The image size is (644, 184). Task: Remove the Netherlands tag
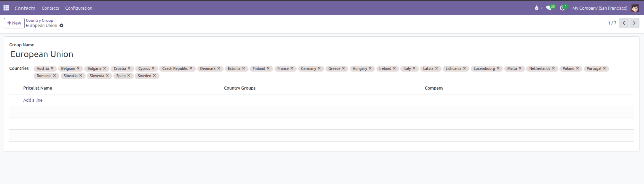[x=553, y=68]
